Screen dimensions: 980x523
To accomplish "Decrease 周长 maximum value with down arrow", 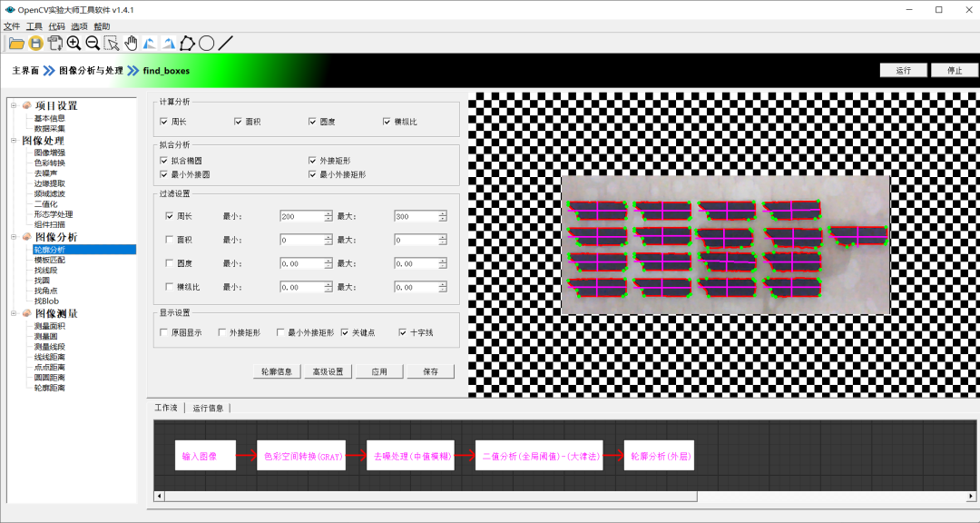I will pyautogui.click(x=443, y=219).
